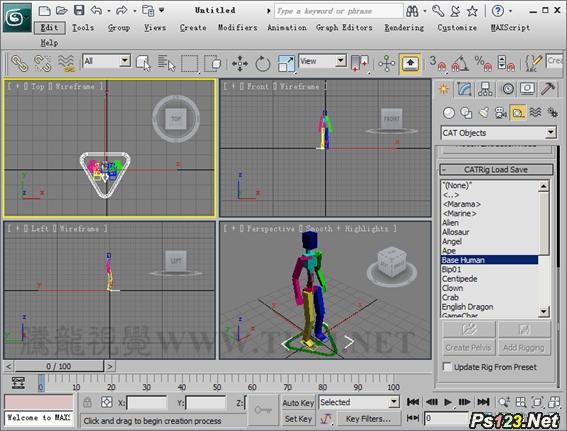This screenshot has width=567, height=431.
Task: Switch to the Motion command panel tab
Action: tap(507, 89)
